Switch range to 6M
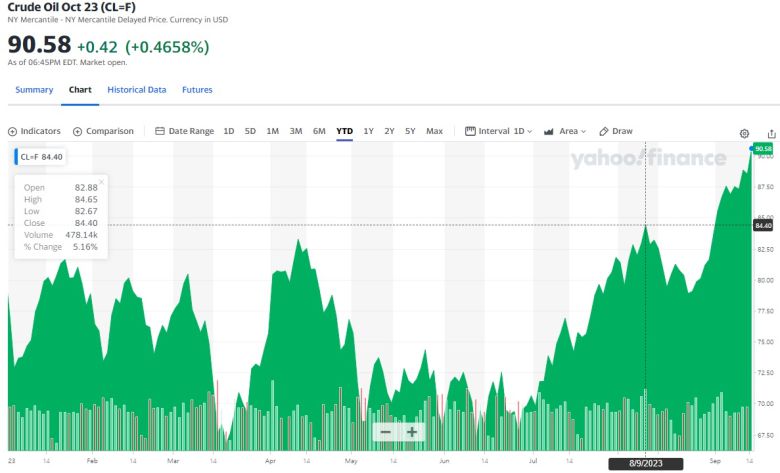This screenshot has width=780, height=473. pos(319,131)
